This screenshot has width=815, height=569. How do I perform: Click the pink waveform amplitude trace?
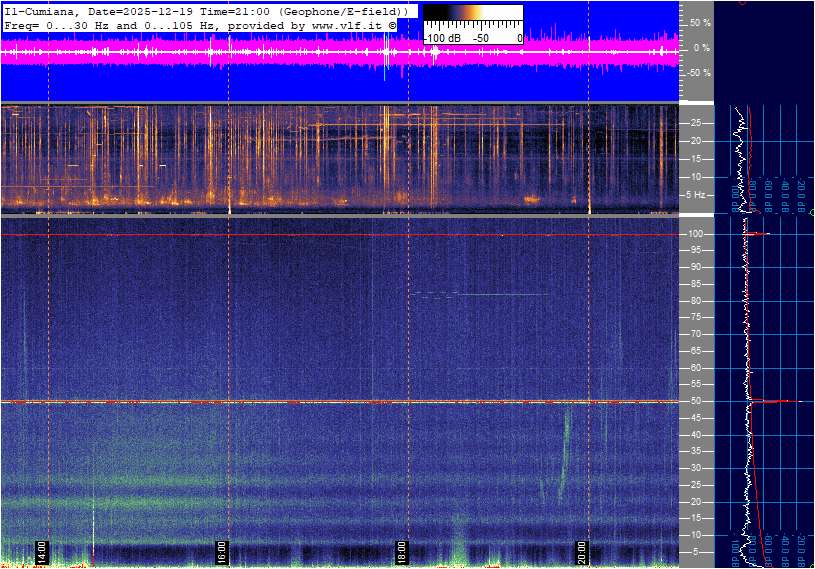(300, 52)
